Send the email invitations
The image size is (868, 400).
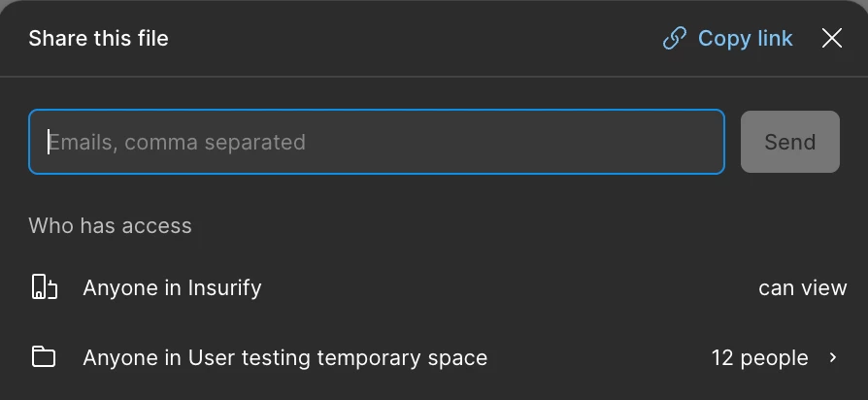(790, 142)
